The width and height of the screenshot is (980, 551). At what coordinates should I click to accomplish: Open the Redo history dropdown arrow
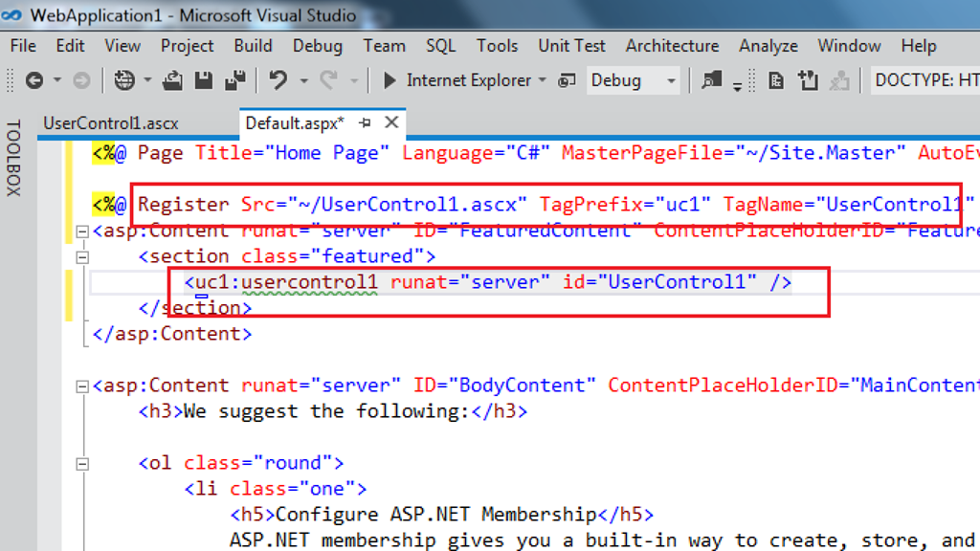[x=354, y=80]
